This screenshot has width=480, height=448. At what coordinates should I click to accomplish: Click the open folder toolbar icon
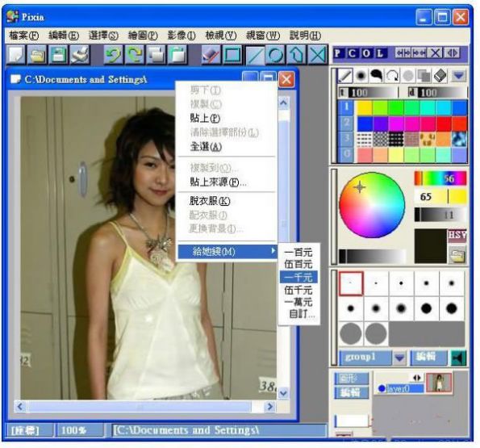point(37,55)
